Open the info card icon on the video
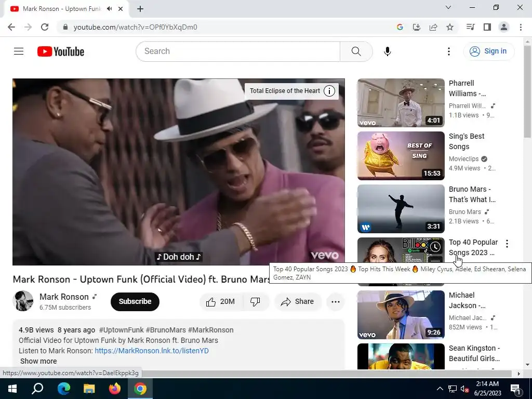This screenshot has width=532, height=399. [x=329, y=91]
